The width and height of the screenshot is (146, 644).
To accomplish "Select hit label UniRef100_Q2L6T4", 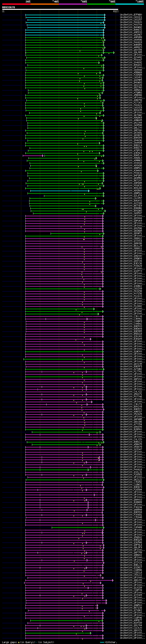I will (x=131, y=196).
